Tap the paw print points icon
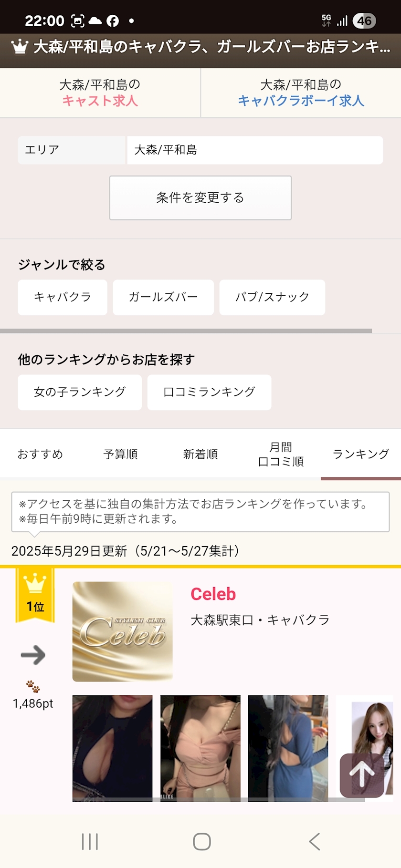The height and width of the screenshot is (868, 401). click(33, 687)
